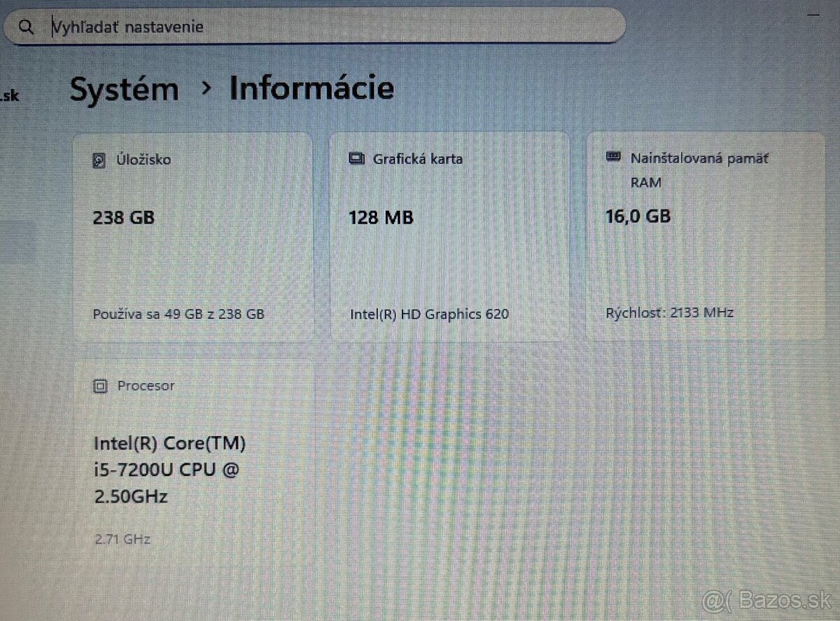840x621 pixels.
Task: Click the Procesor chip icon
Action: [101, 385]
